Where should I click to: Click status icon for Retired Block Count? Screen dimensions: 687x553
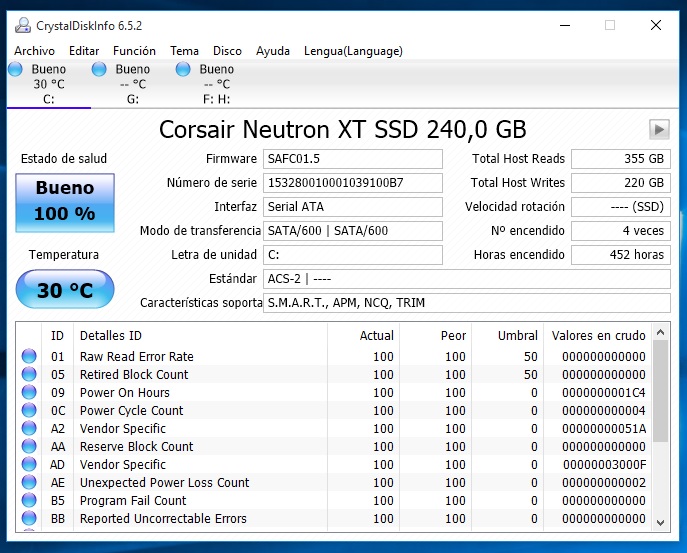click(x=29, y=374)
